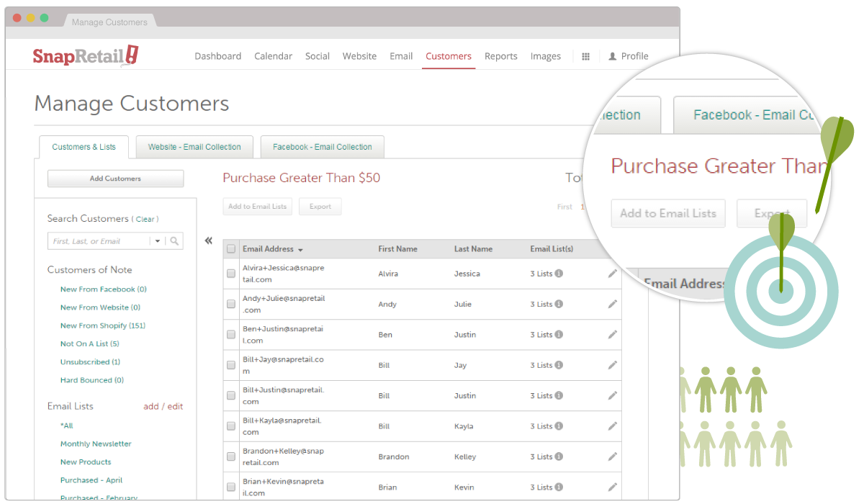
Task: Edit the Brandon Kelley customer row
Action: tap(613, 456)
